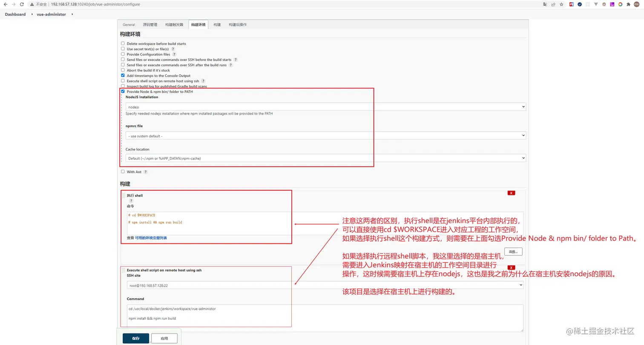Open the NodeJS Installation dropdown
Viewport: 644px width, 345px height.
326,107
